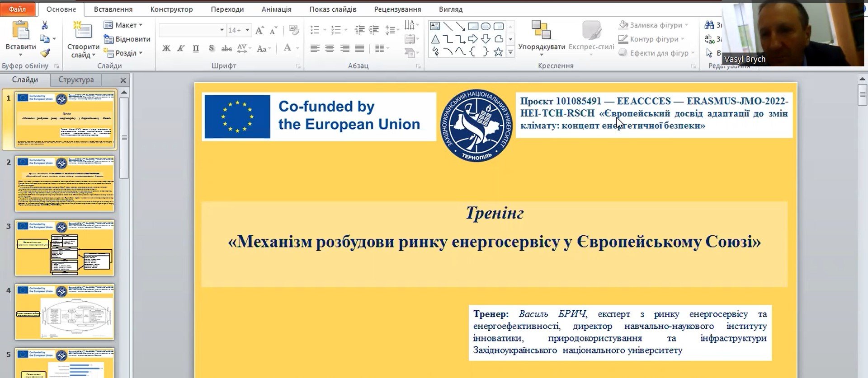The height and width of the screenshot is (378, 868).
Task: Increase list indent level icon
Action: (374, 30)
